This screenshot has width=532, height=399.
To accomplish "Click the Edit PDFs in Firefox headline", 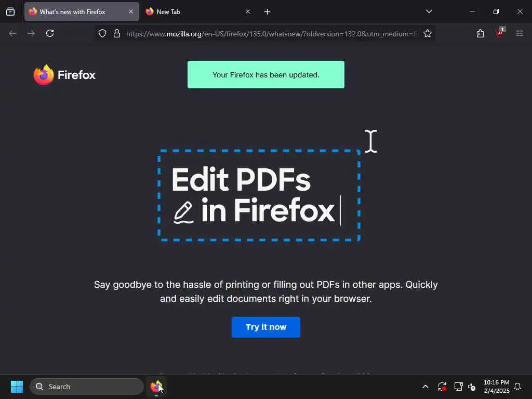I will pyautogui.click(x=253, y=195).
